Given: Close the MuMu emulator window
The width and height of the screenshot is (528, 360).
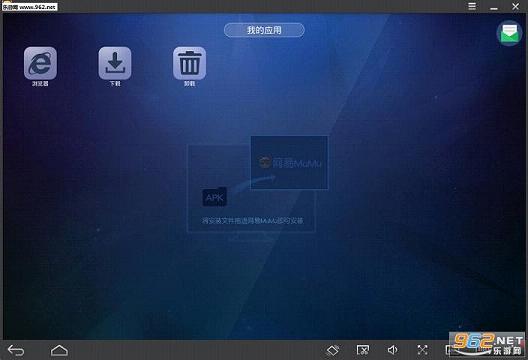Looking at the screenshot, I should (x=516, y=6).
